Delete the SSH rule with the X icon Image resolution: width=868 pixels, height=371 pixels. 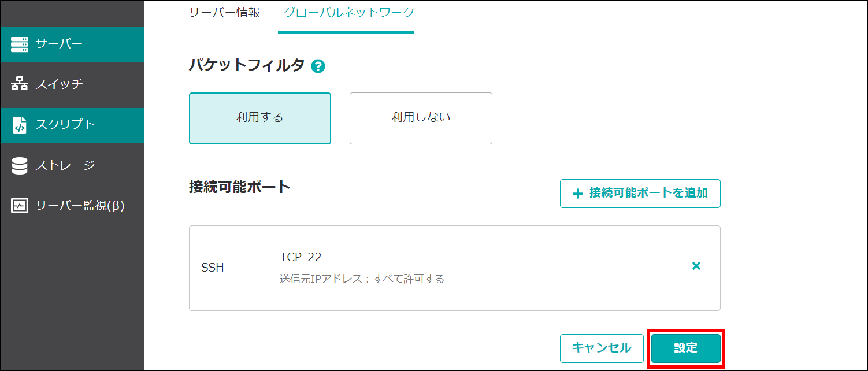(x=696, y=266)
